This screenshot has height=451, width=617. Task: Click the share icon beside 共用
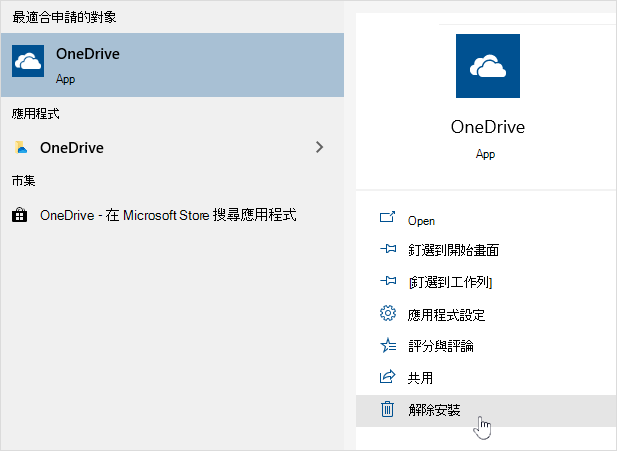click(x=388, y=377)
